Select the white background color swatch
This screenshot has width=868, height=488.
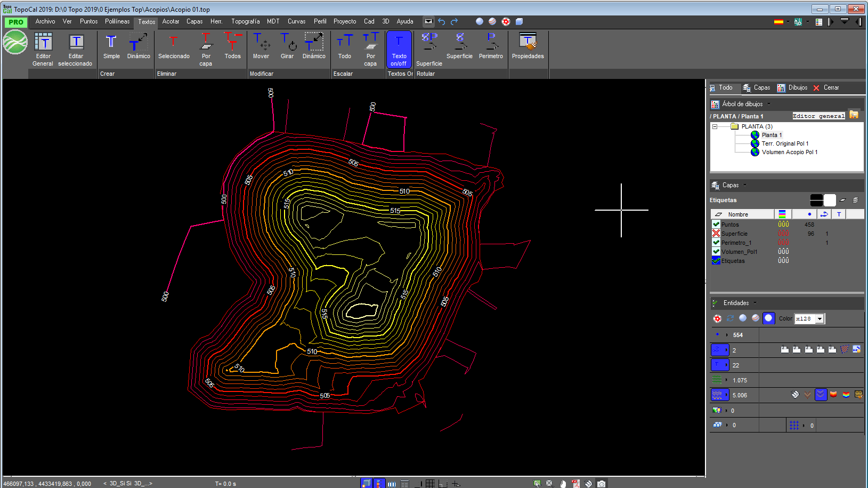[830, 200]
